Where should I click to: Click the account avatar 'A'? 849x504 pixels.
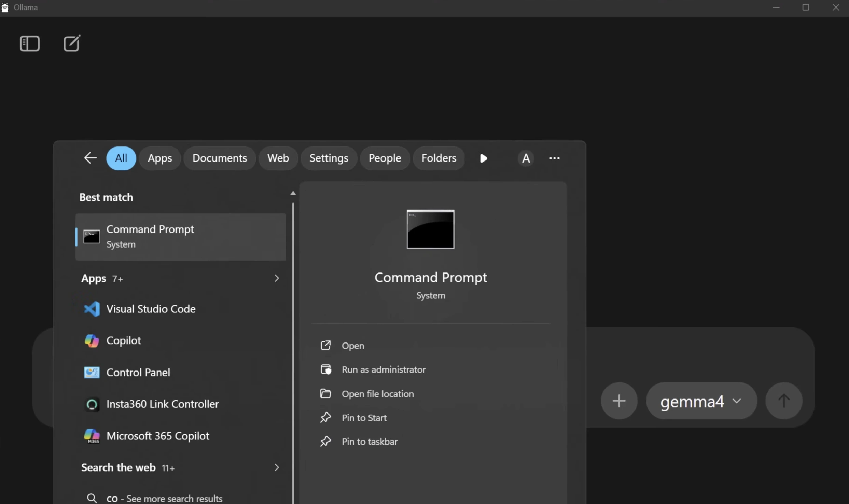click(x=526, y=158)
